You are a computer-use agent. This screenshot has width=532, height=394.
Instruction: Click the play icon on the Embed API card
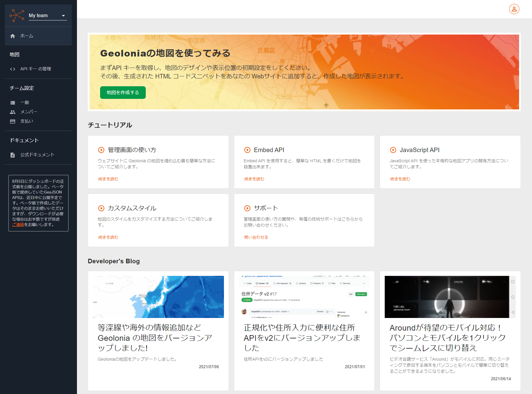pyautogui.click(x=247, y=149)
